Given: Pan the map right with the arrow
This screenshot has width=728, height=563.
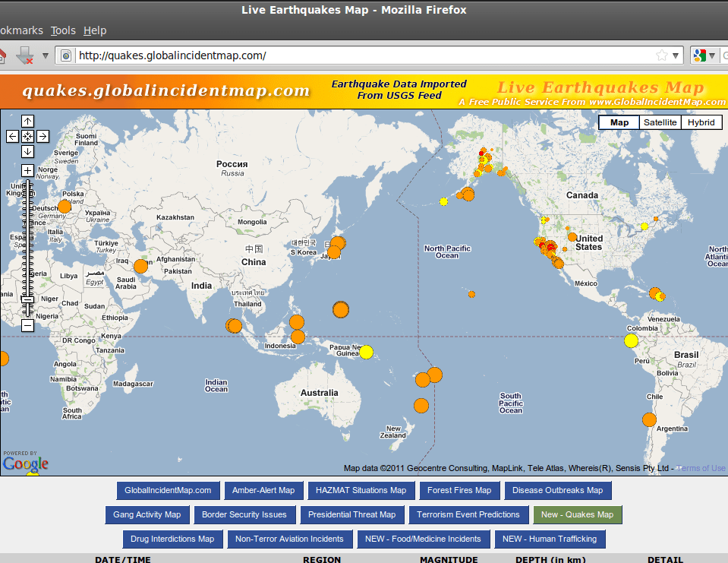Looking at the screenshot, I should pyautogui.click(x=43, y=136).
